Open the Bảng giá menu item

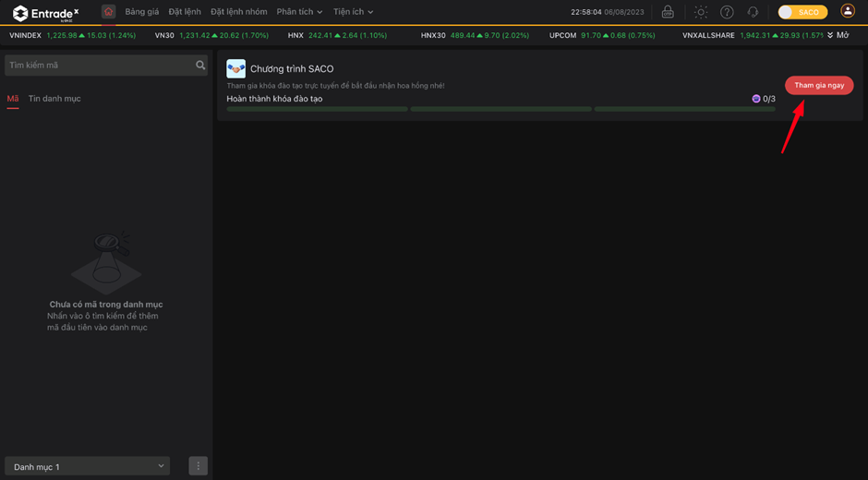[142, 12]
